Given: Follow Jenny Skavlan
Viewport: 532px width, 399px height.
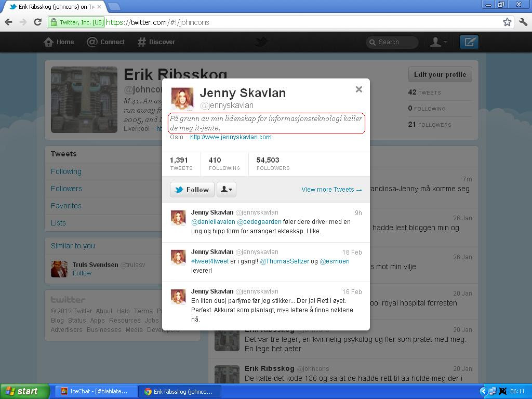Looking at the screenshot, I should pos(192,190).
